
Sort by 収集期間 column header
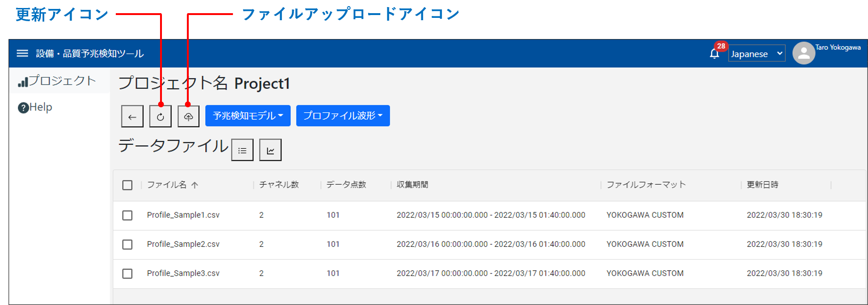click(x=412, y=185)
